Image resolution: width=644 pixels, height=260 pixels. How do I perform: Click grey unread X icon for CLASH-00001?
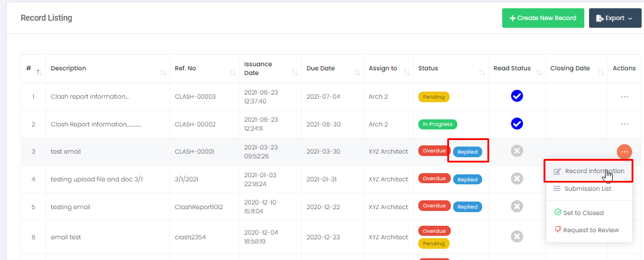[x=517, y=151]
